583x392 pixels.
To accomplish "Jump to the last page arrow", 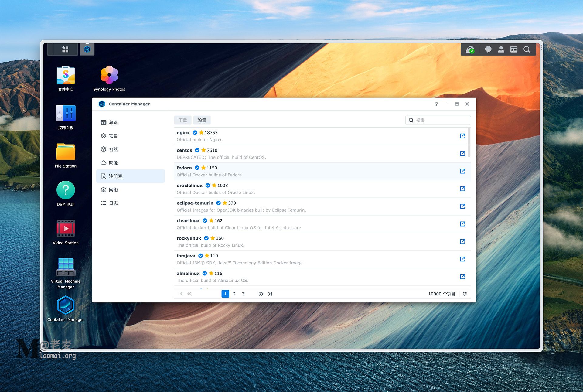I will [270, 294].
